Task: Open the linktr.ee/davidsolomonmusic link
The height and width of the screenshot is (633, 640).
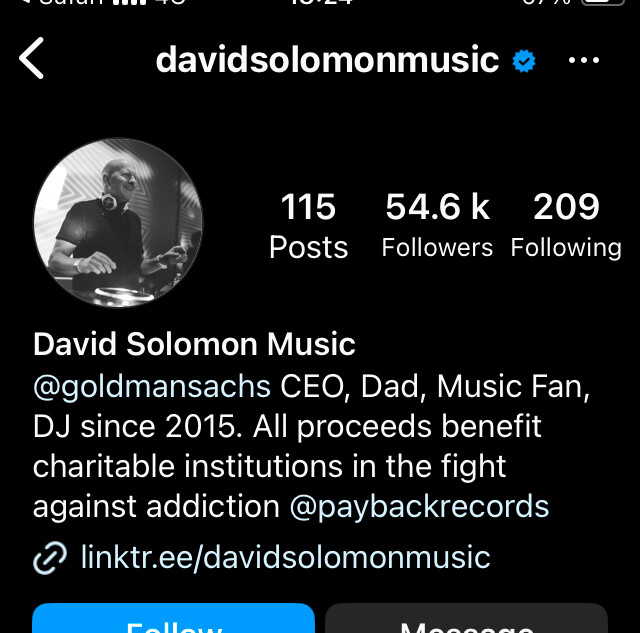Action: (x=285, y=557)
